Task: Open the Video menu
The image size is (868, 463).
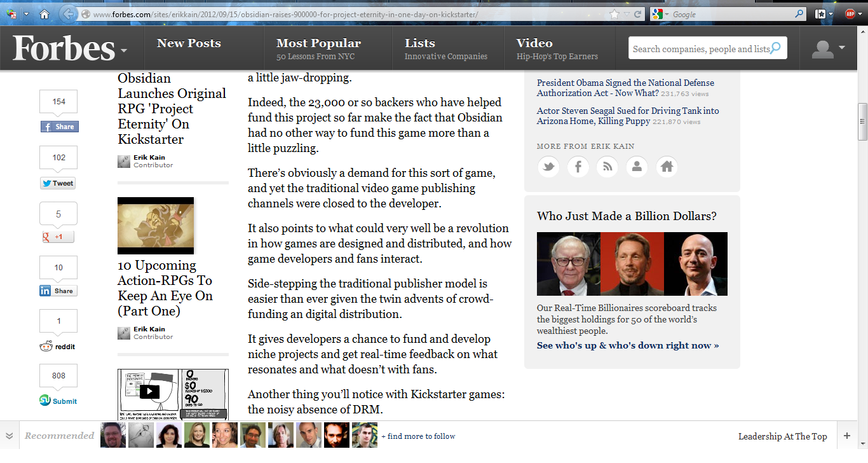Action: [534, 43]
